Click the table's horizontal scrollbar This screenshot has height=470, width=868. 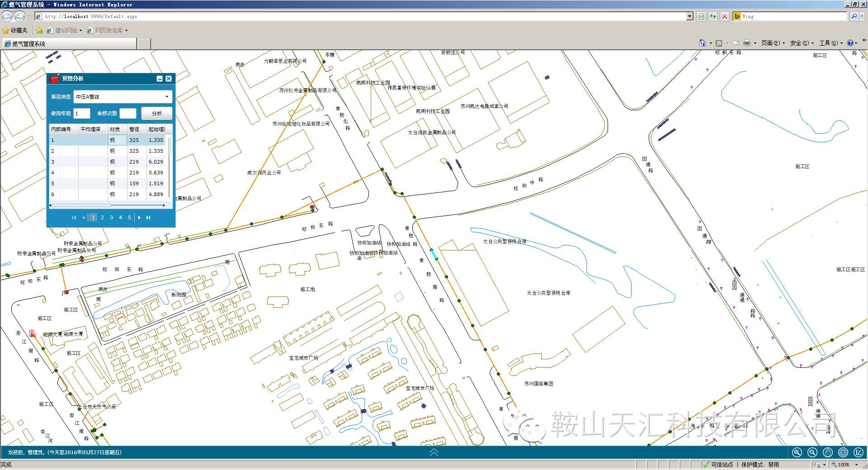tap(108, 205)
